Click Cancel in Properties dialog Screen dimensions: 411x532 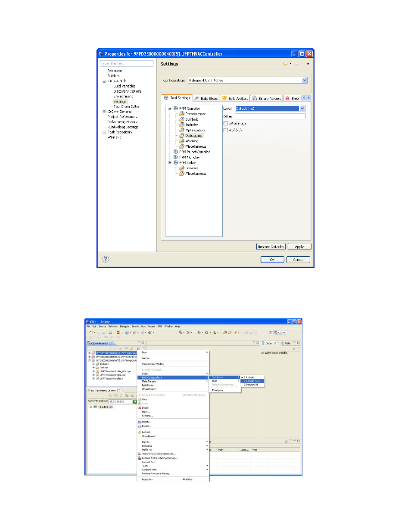point(298,260)
